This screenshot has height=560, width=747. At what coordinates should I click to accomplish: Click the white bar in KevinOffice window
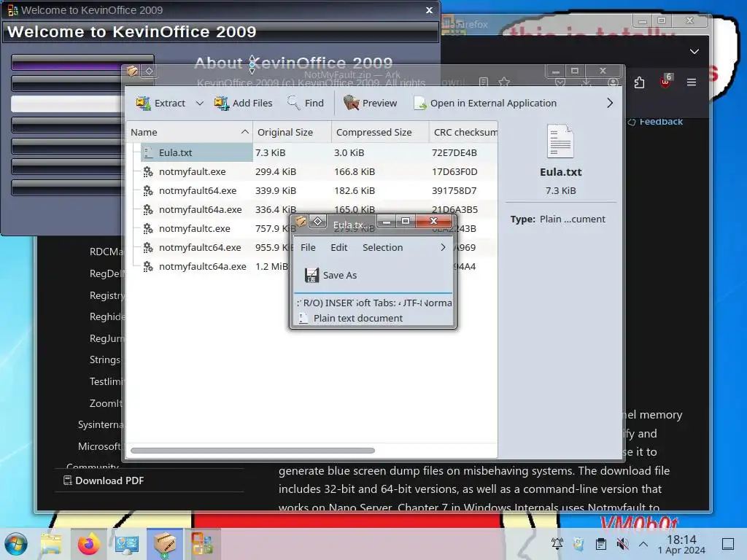click(66, 104)
